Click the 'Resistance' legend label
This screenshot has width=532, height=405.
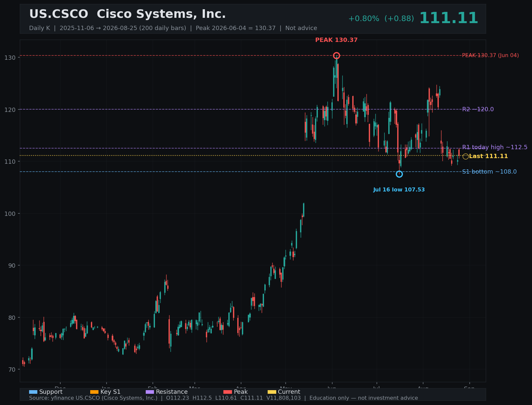(172, 392)
